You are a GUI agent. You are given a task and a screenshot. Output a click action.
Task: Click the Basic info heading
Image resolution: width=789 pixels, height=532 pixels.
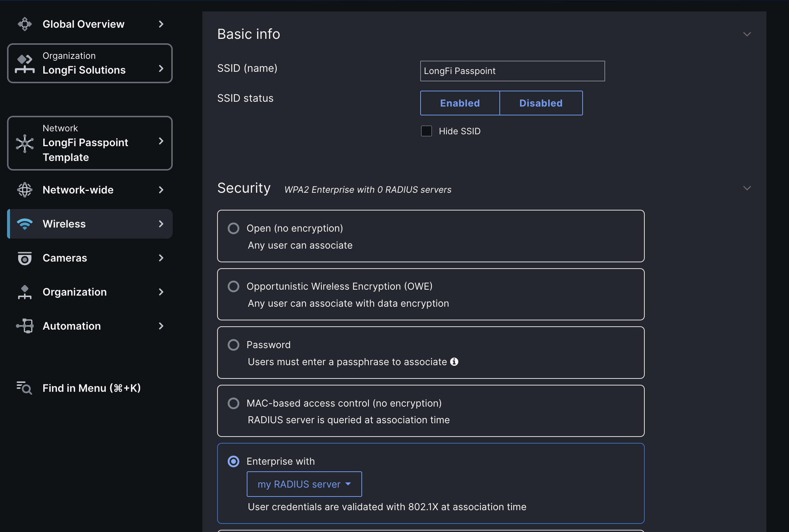[x=249, y=34]
